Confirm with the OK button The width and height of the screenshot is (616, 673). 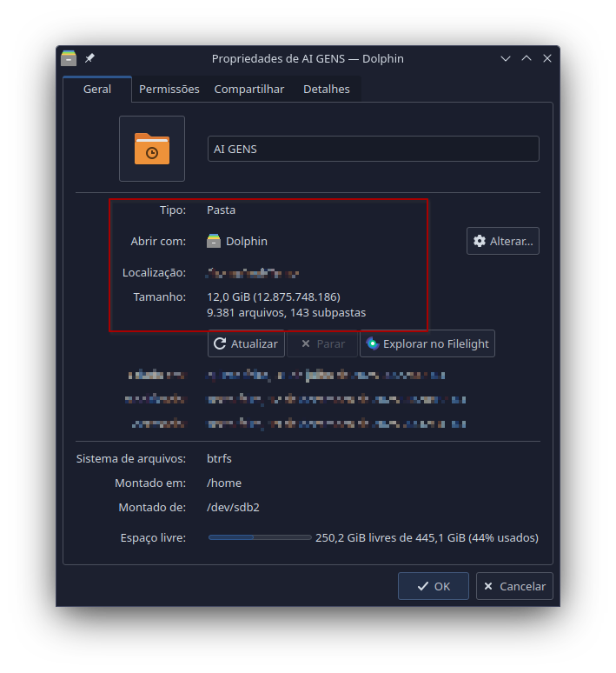tap(434, 586)
